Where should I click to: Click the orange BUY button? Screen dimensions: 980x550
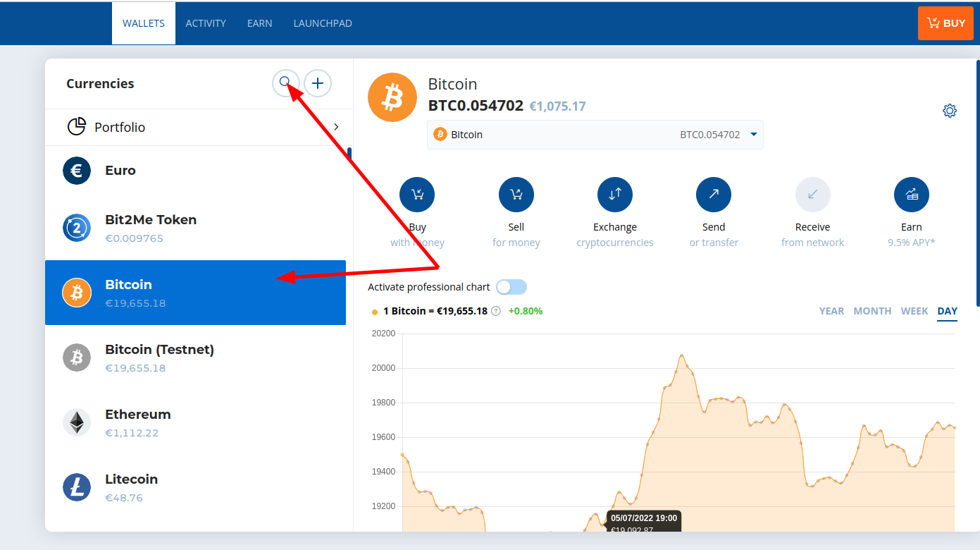pos(946,23)
